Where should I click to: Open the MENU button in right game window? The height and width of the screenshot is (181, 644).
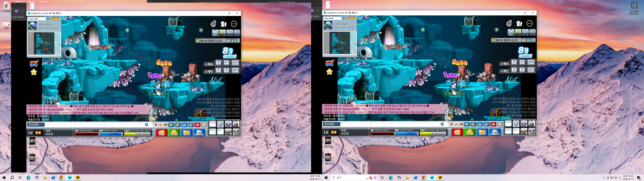pyautogui.click(x=482, y=132)
